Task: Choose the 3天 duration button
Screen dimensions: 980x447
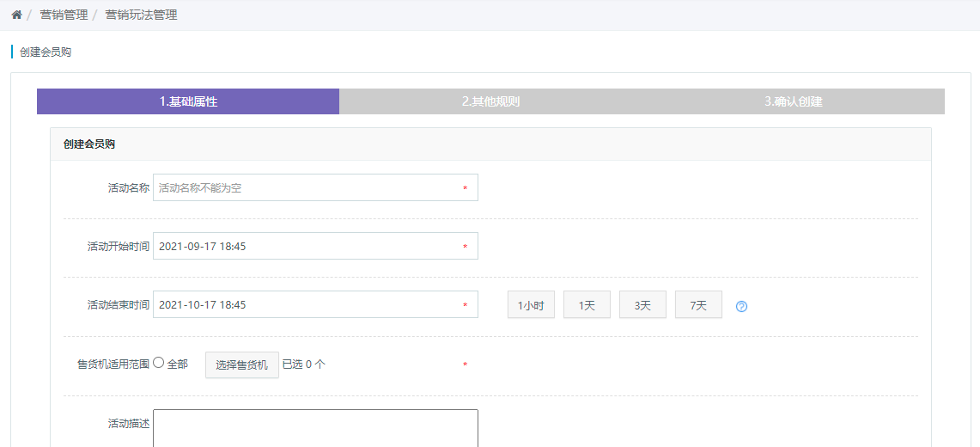Action: click(642, 305)
